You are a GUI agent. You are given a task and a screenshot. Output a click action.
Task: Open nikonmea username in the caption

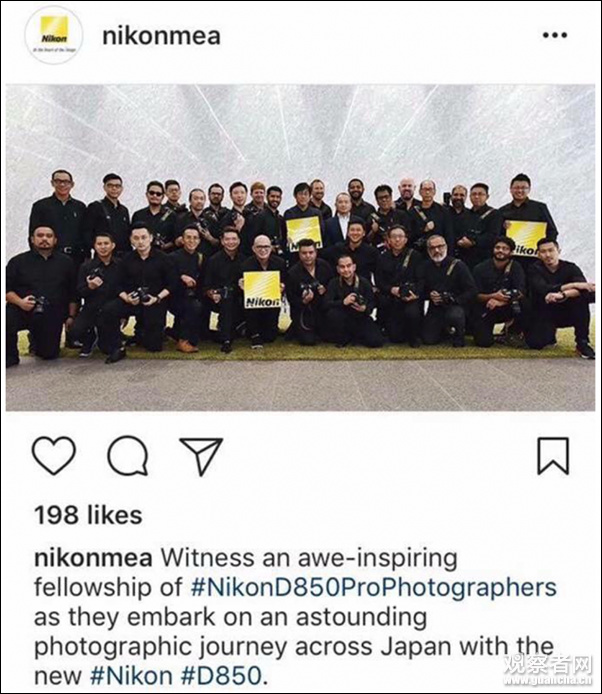pyautogui.click(x=93, y=558)
